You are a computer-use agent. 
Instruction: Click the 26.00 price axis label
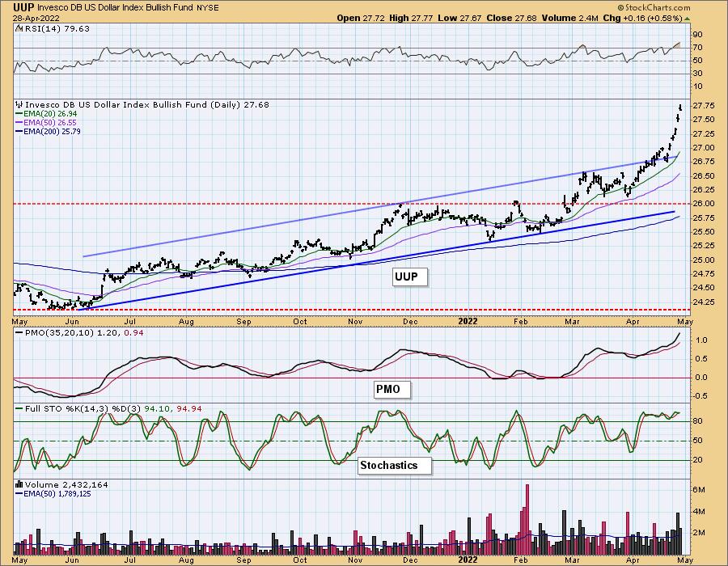click(x=704, y=204)
